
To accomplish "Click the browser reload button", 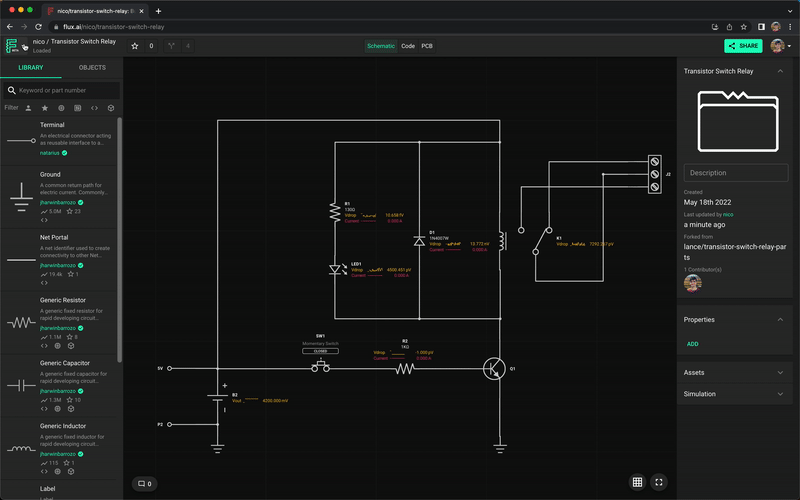I will tap(38, 27).
